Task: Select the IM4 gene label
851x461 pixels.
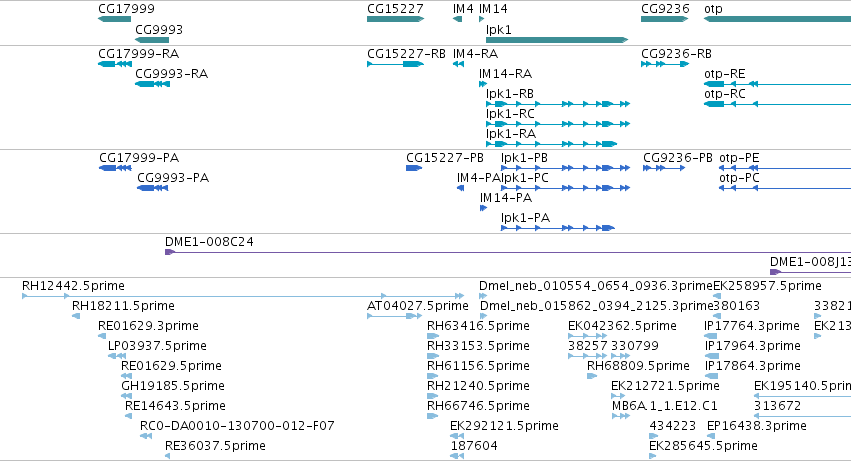Action: [x=463, y=9]
